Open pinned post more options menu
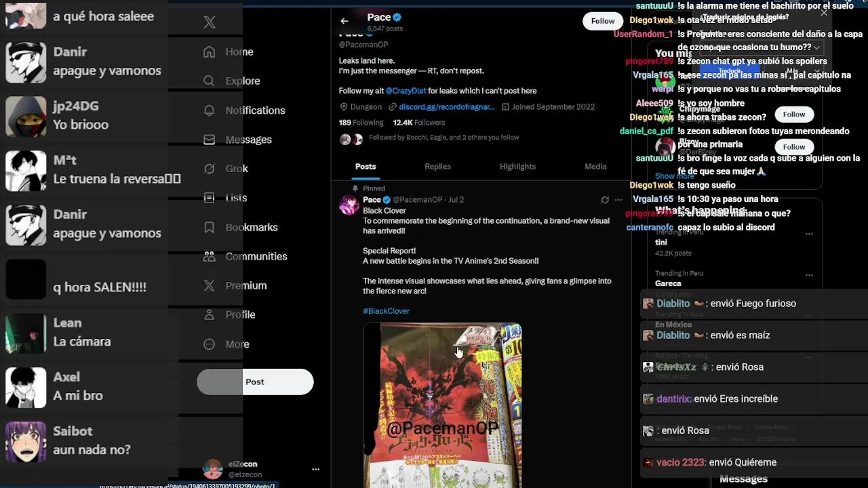The height and width of the screenshot is (488, 868). click(x=618, y=200)
